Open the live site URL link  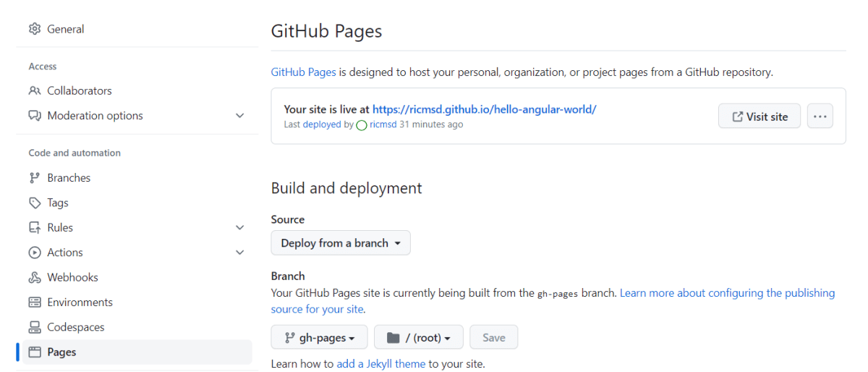pos(484,109)
